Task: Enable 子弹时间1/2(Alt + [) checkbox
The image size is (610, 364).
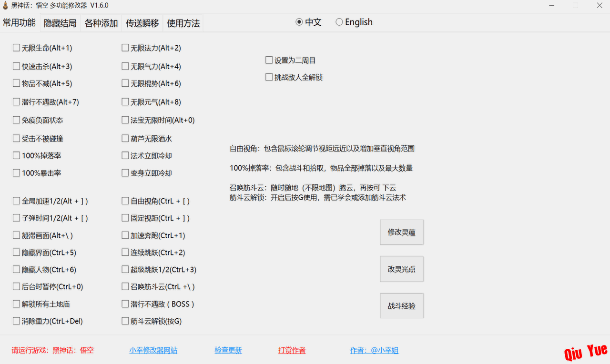Action: pos(17,218)
